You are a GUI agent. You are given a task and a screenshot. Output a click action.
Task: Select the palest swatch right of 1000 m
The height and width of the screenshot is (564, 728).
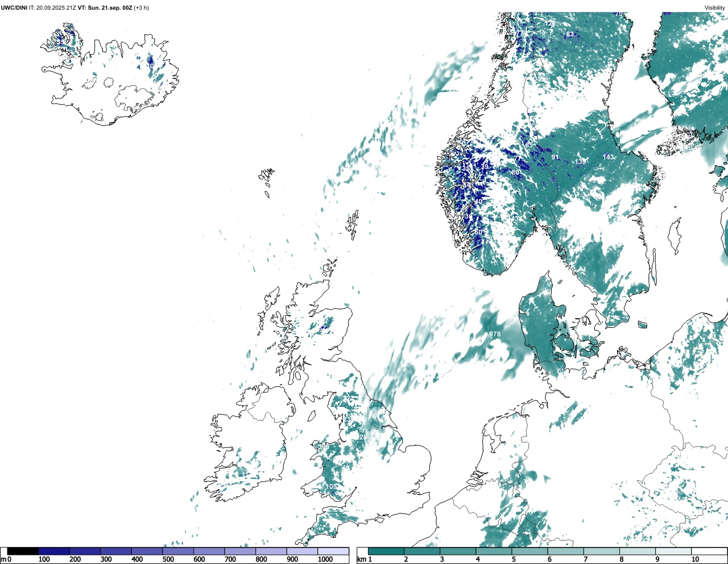pos(333,551)
